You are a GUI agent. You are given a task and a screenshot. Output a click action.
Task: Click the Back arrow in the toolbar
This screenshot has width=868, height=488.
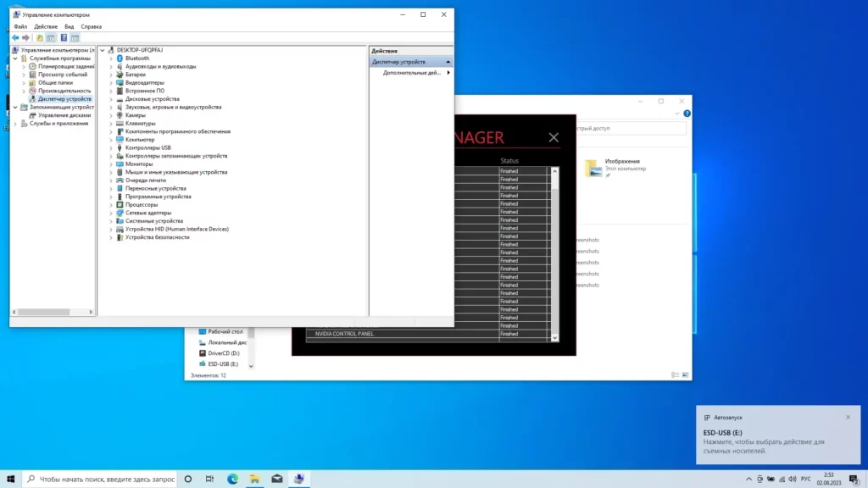coord(15,38)
